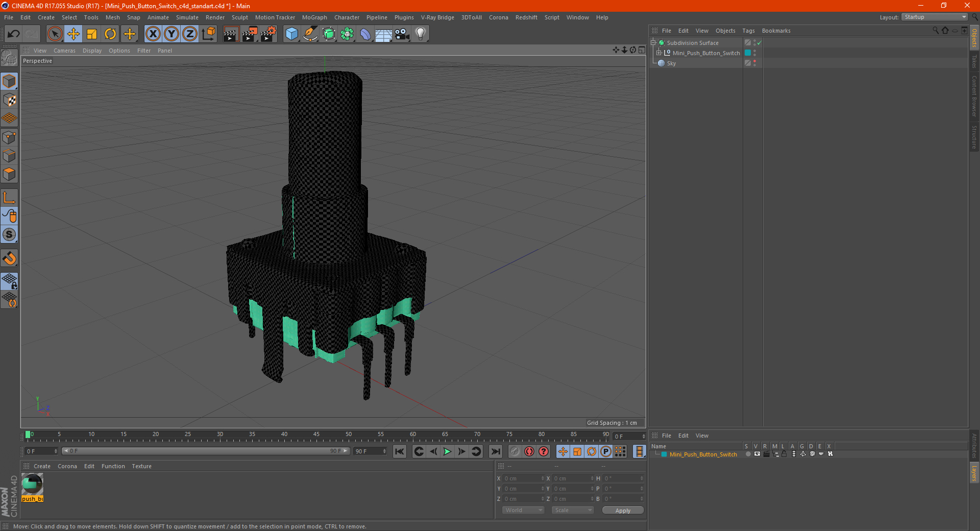Viewport: 980px width, 531px height.
Task: Open the World coordinate dropdown
Action: pyautogui.click(x=523, y=510)
